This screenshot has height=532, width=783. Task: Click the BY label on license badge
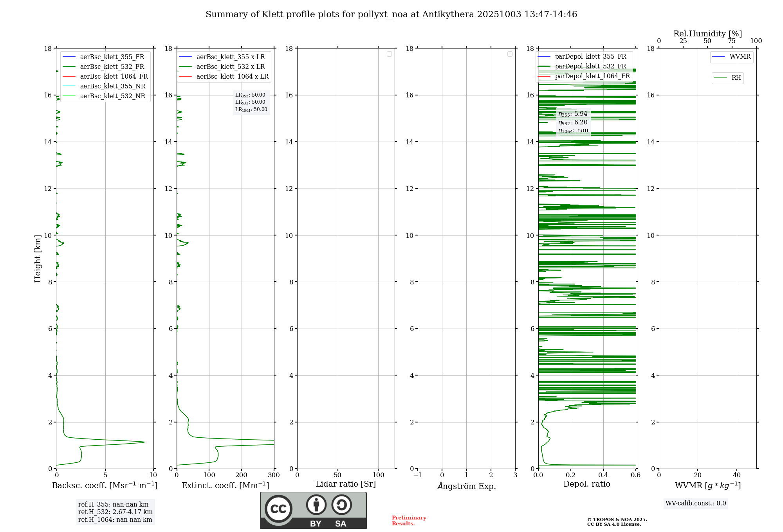316,524
